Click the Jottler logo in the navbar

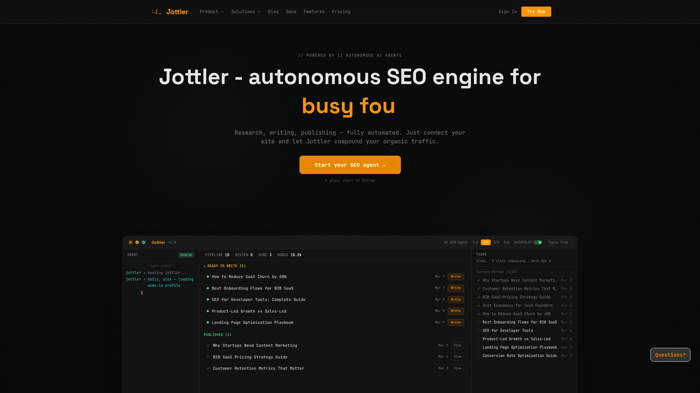coord(170,12)
